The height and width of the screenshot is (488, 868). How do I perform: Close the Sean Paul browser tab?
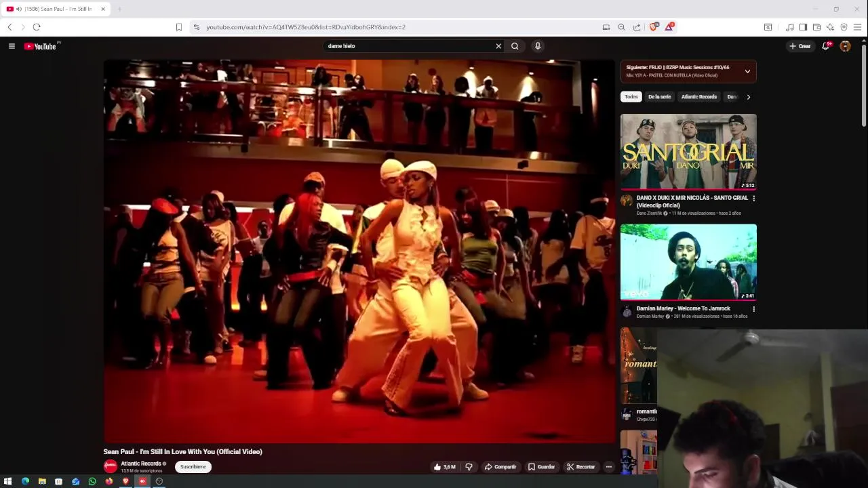pyautogui.click(x=103, y=9)
